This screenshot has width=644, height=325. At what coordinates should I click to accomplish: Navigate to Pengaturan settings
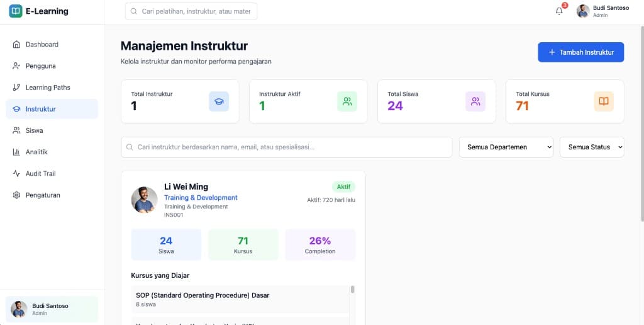(43, 195)
